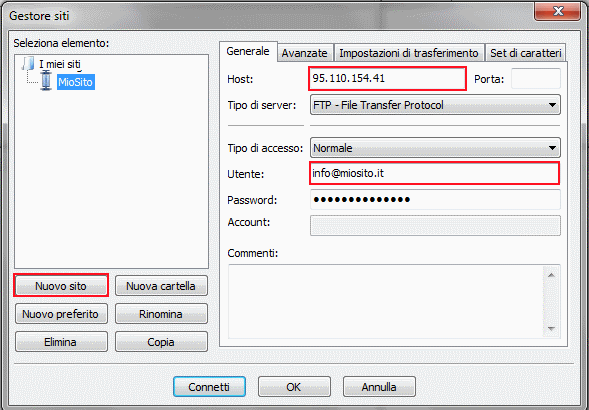Click the MioSito server icon

pyautogui.click(x=46, y=80)
